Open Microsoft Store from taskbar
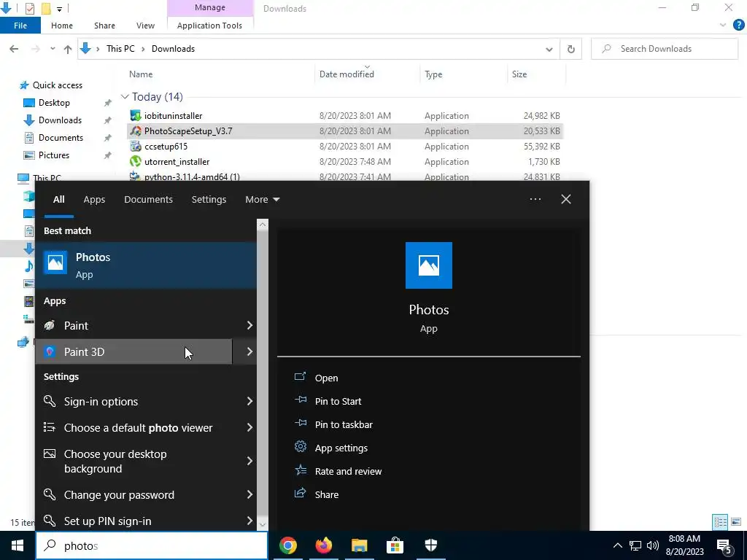 (395, 545)
